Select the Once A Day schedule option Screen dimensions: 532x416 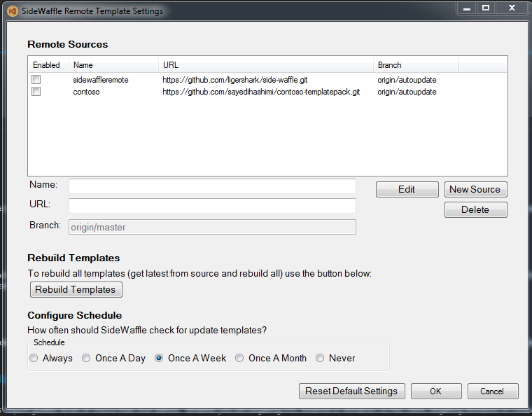(86, 358)
